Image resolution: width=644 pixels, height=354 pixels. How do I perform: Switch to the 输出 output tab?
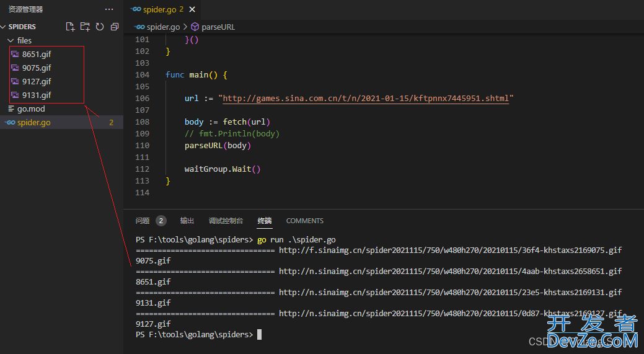pyautogui.click(x=187, y=221)
